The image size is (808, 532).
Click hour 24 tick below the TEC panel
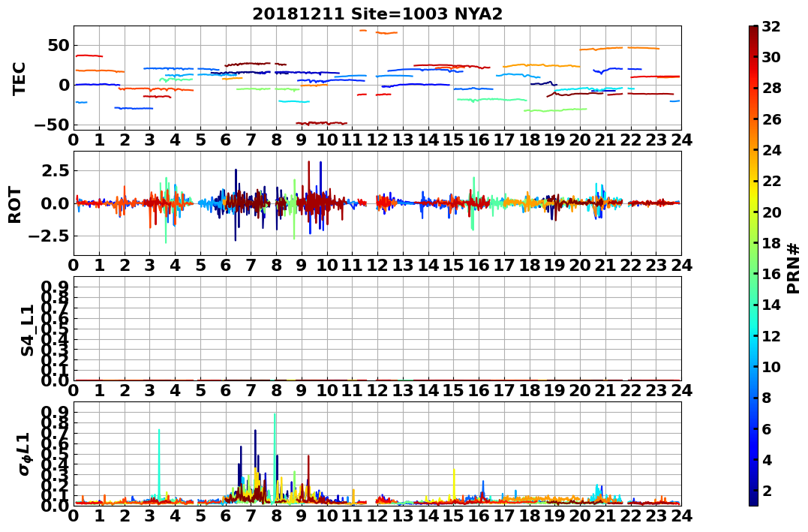pyautogui.click(x=681, y=140)
